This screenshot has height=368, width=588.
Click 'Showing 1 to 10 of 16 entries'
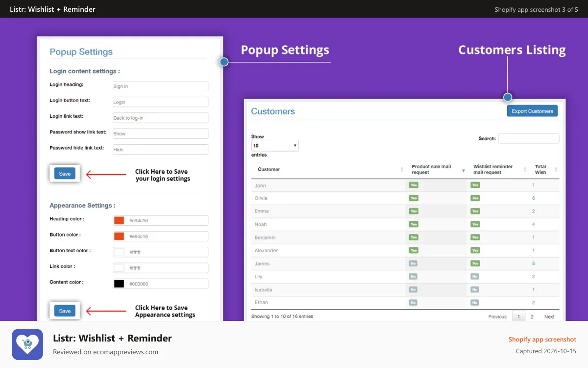click(282, 316)
